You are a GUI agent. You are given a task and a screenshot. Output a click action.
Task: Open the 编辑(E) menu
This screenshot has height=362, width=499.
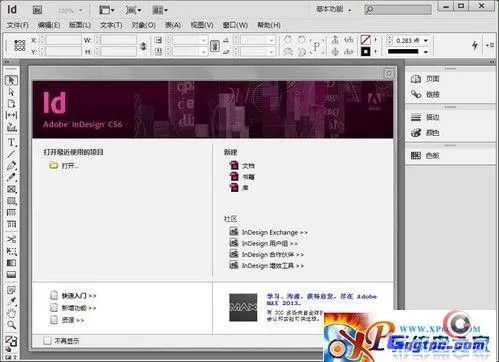point(49,25)
